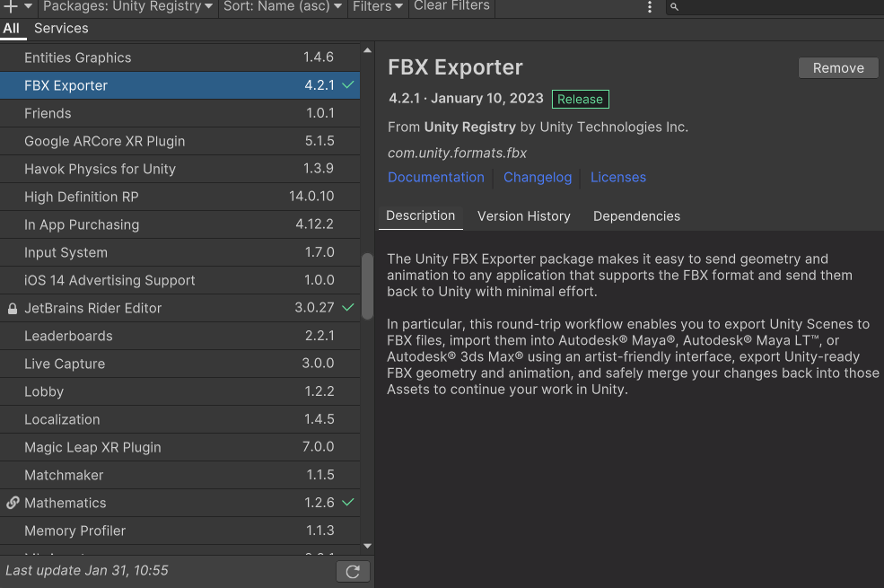The image size is (884, 588).
Task: Click the search magnifier icon
Action: [x=674, y=7]
